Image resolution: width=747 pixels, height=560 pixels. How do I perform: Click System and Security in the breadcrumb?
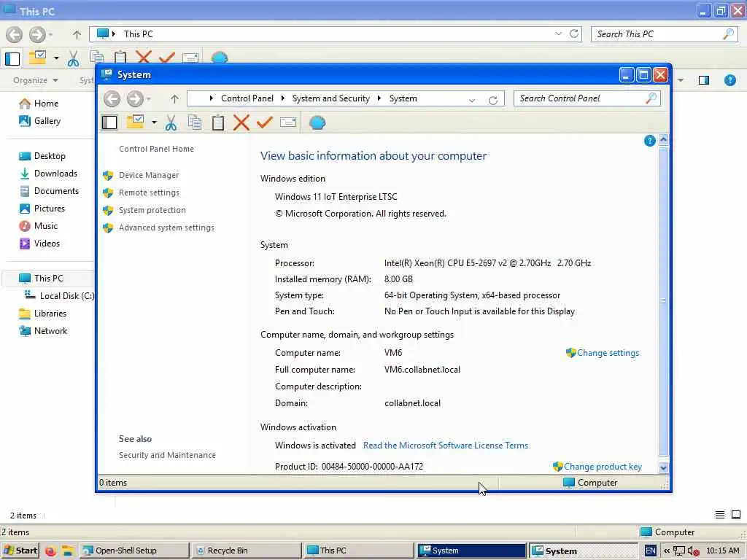(331, 98)
